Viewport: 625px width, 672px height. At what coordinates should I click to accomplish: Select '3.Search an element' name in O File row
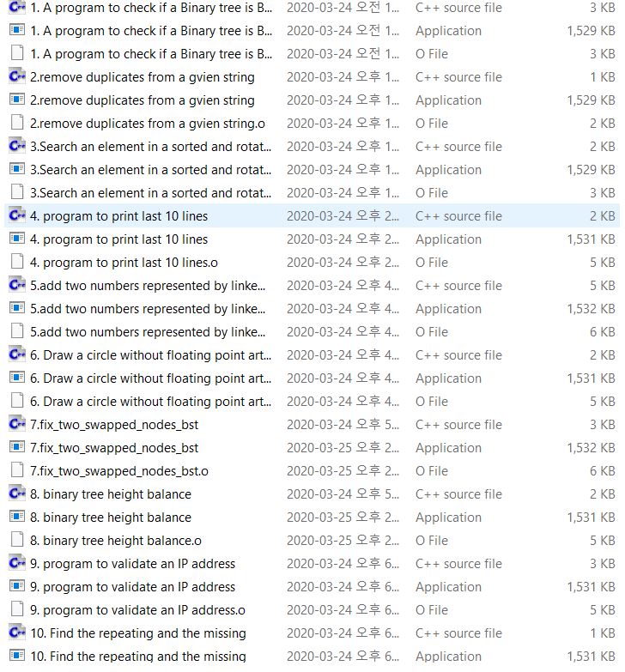point(151,193)
